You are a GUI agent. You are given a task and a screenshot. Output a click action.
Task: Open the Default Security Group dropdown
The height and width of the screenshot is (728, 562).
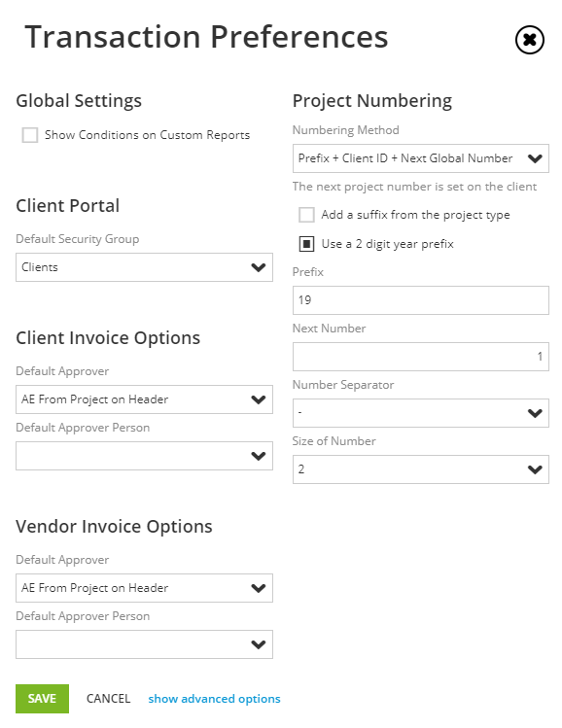click(x=145, y=267)
